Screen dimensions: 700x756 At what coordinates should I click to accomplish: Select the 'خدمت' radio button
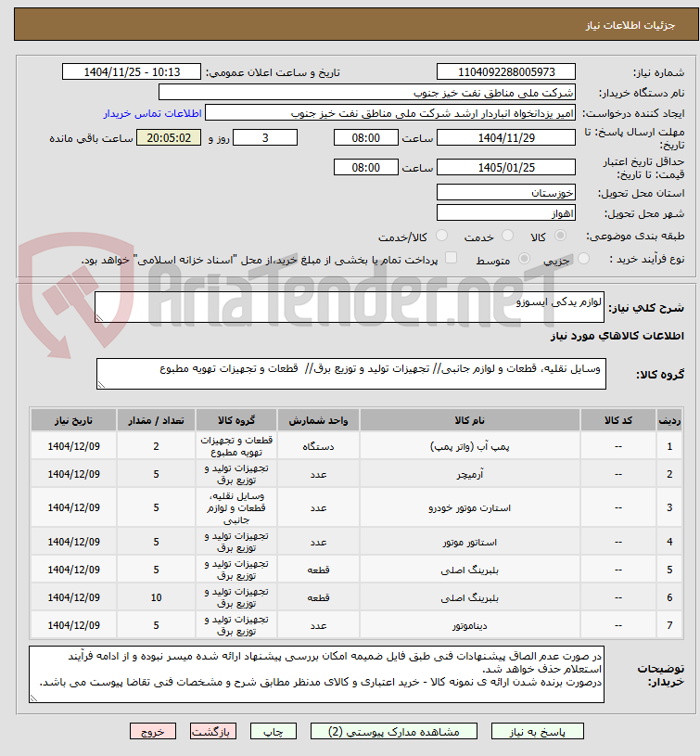pos(507,236)
